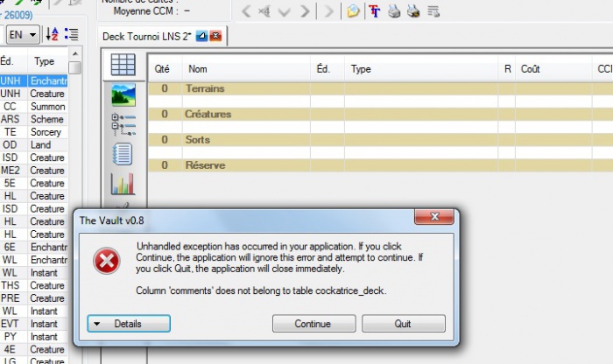Click the list options icon at toolbar end
The height and width of the screenshot is (364, 613).
coord(433,11)
